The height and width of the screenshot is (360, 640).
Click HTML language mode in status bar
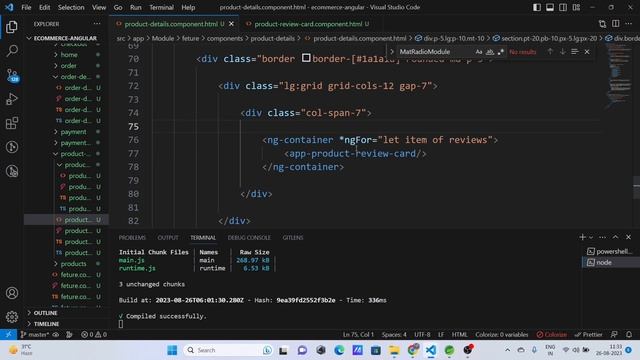click(x=460, y=334)
